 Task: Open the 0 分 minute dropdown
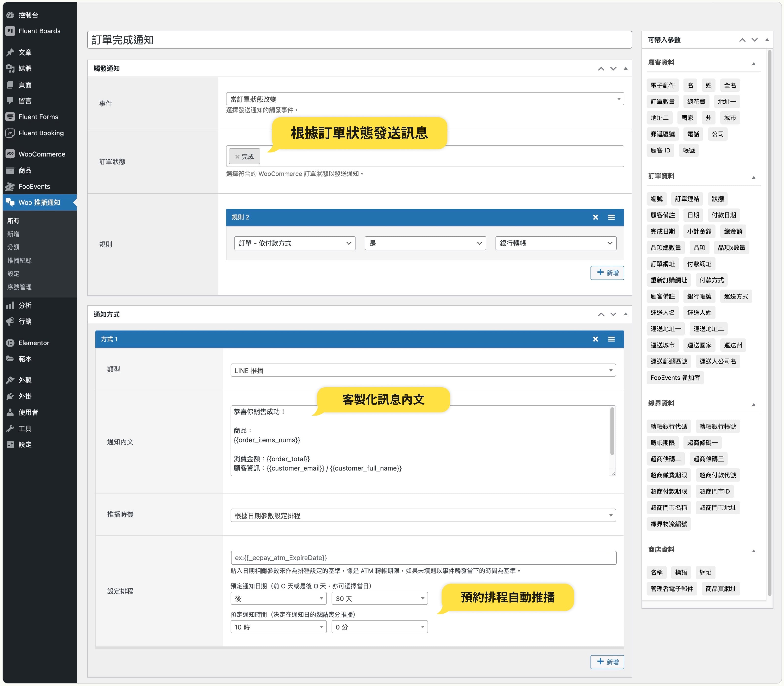pos(379,627)
